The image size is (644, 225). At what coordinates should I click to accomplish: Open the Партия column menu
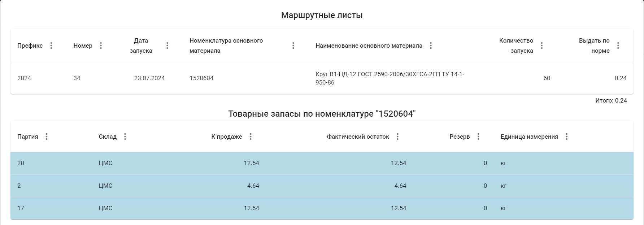[47, 137]
